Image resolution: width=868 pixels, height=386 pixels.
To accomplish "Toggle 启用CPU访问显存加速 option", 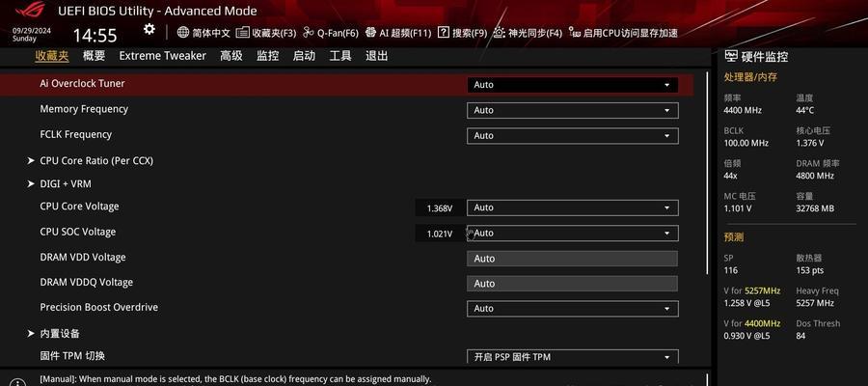I will (x=623, y=33).
